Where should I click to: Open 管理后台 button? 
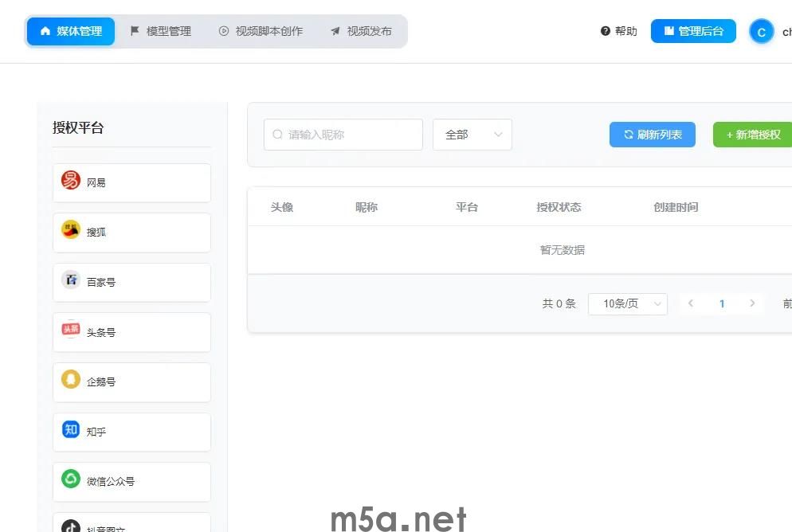coord(693,31)
